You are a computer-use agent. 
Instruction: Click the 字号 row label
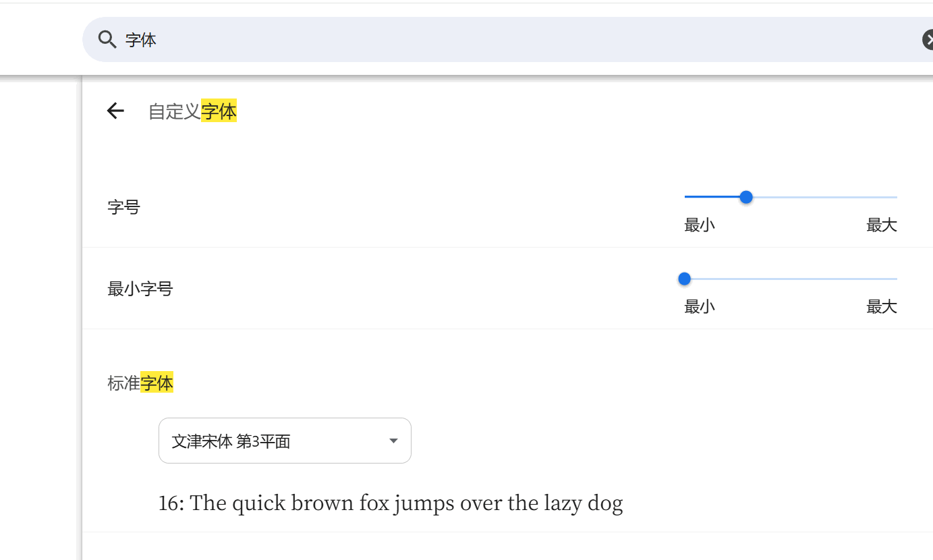(x=123, y=207)
